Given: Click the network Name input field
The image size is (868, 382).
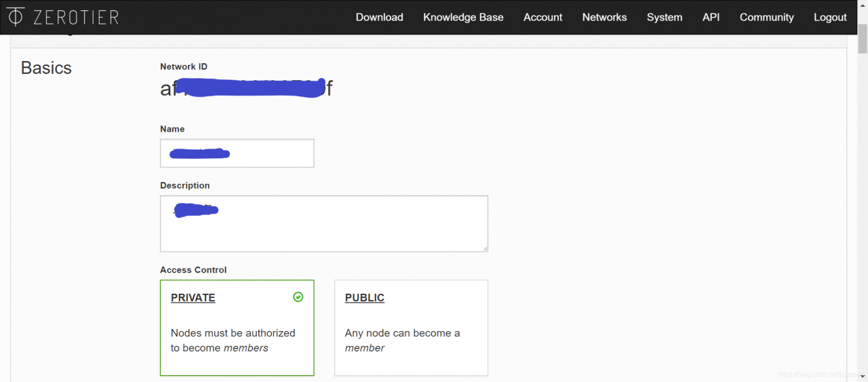Looking at the screenshot, I should coord(237,153).
